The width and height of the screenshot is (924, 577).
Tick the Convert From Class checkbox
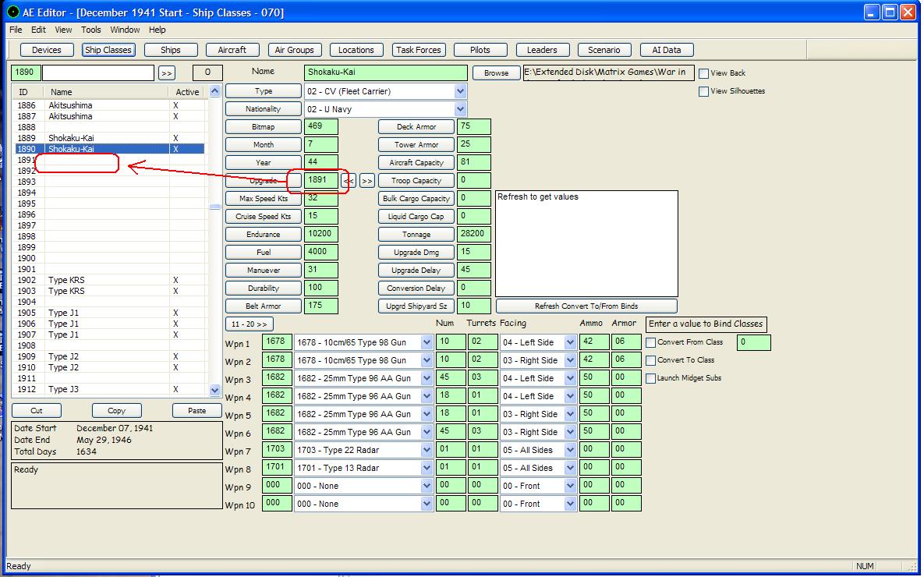[651, 342]
